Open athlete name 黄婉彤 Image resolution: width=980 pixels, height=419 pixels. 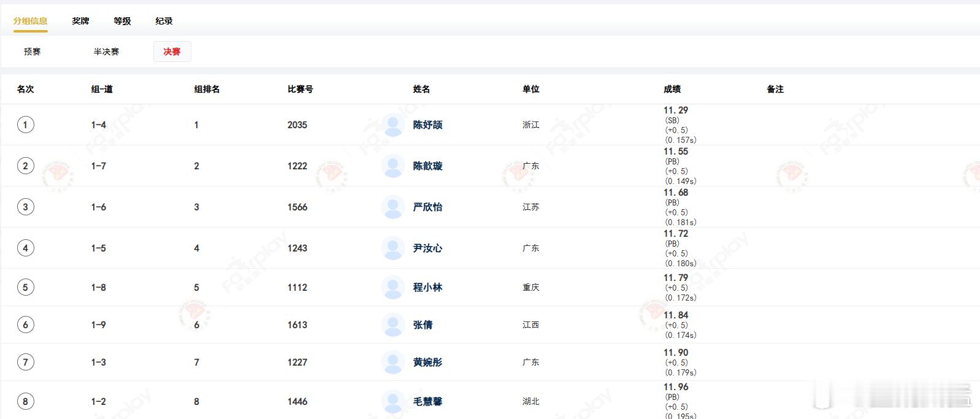427,362
